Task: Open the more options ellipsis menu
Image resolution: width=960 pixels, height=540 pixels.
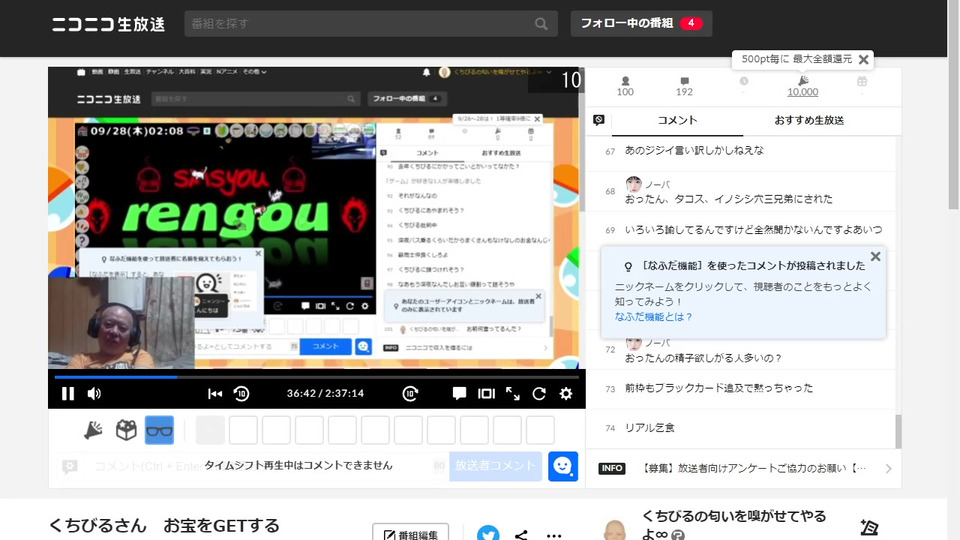Action: click(x=554, y=535)
